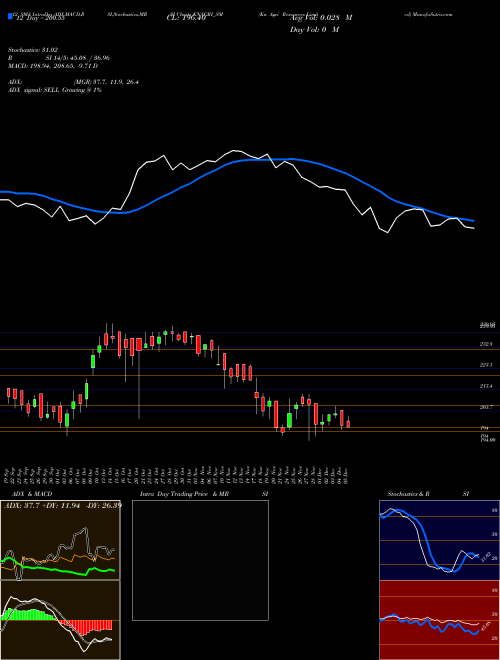Click the 213.4 price axis label
Viewport: 500px width, 660px height.
coord(486,386)
